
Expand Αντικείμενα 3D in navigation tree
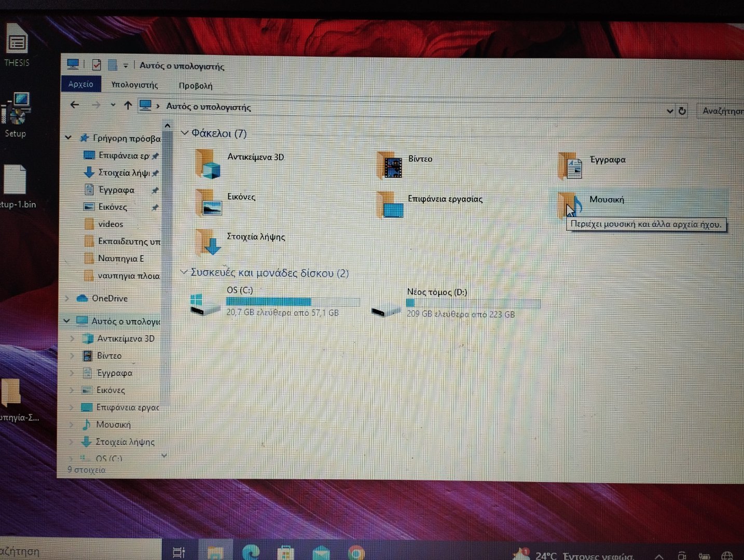click(x=72, y=338)
